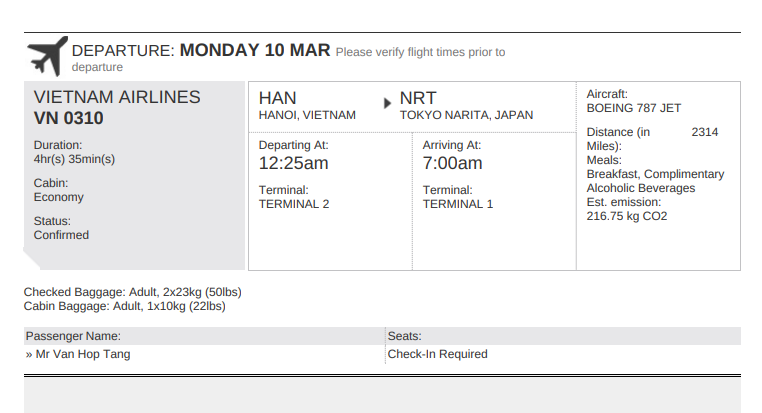Click the 2314 distance value

(x=704, y=132)
